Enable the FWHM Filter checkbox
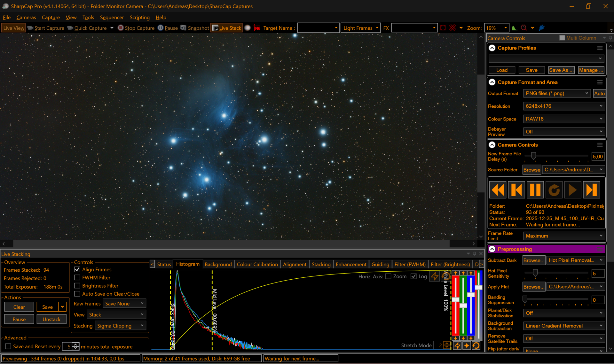Image resolution: width=614 pixels, height=364 pixels. (x=77, y=277)
